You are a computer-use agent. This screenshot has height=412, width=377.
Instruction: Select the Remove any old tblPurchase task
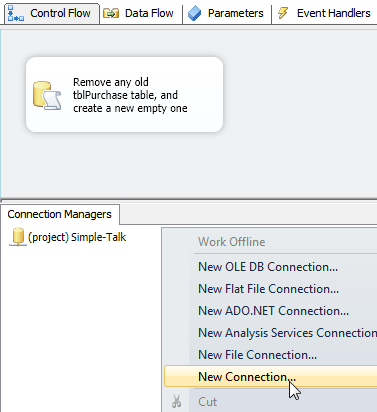124,95
